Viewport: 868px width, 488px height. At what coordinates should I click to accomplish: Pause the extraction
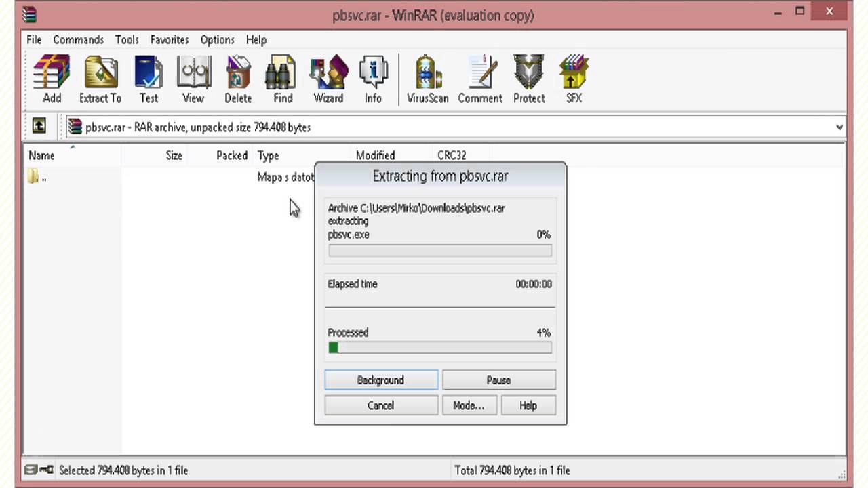click(498, 380)
